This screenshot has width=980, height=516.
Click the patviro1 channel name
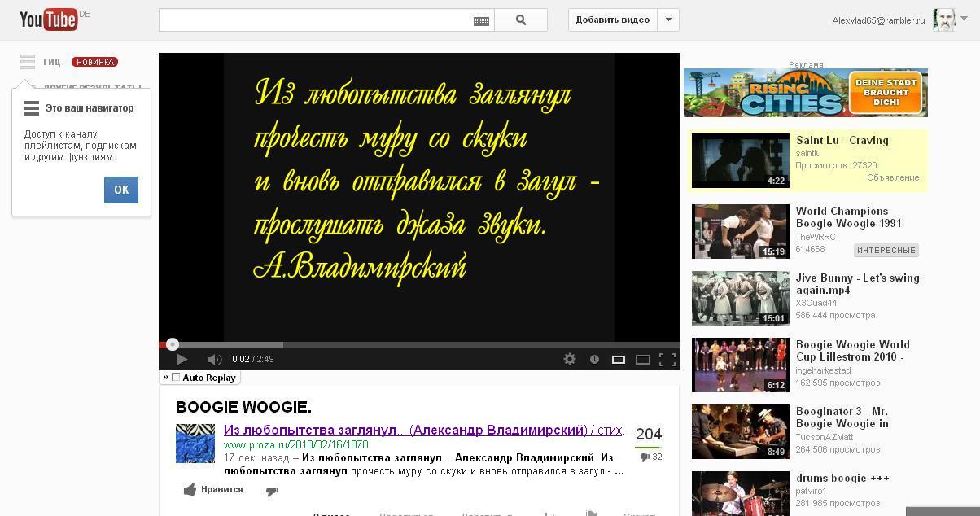tap(812, 491)
